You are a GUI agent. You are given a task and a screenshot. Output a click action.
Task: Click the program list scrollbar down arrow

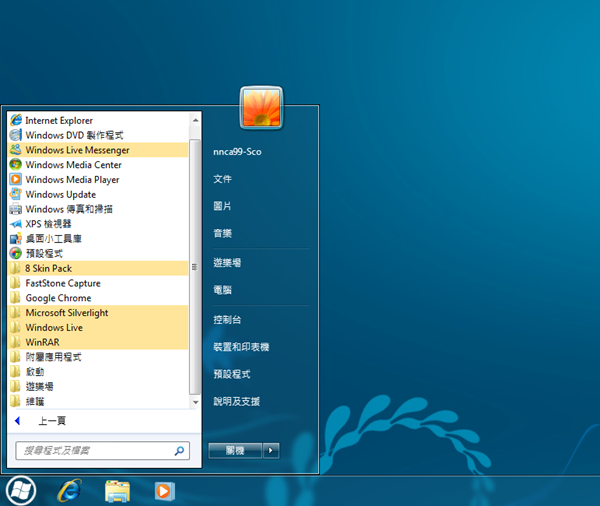[x=195, y=402]
